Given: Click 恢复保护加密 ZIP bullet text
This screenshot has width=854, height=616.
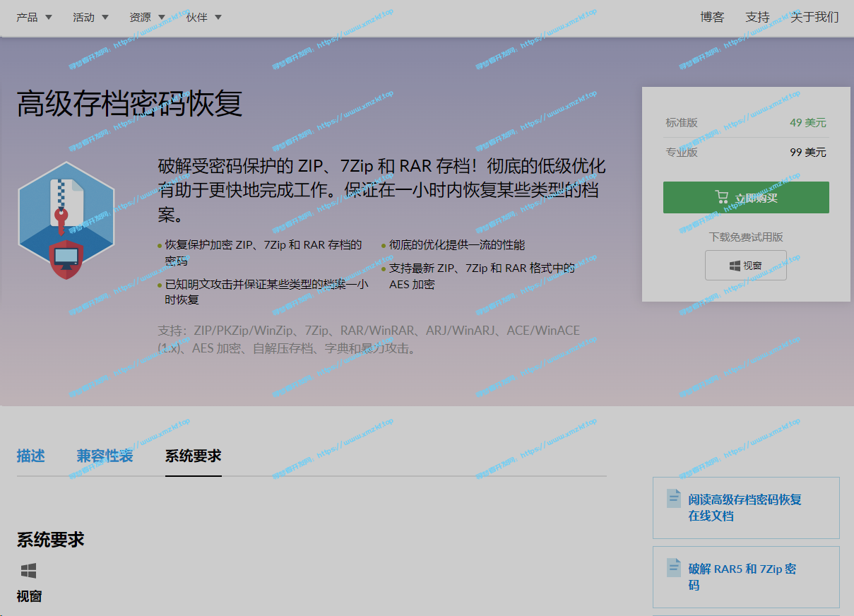Looking at the screenshot, I should 263,253.
